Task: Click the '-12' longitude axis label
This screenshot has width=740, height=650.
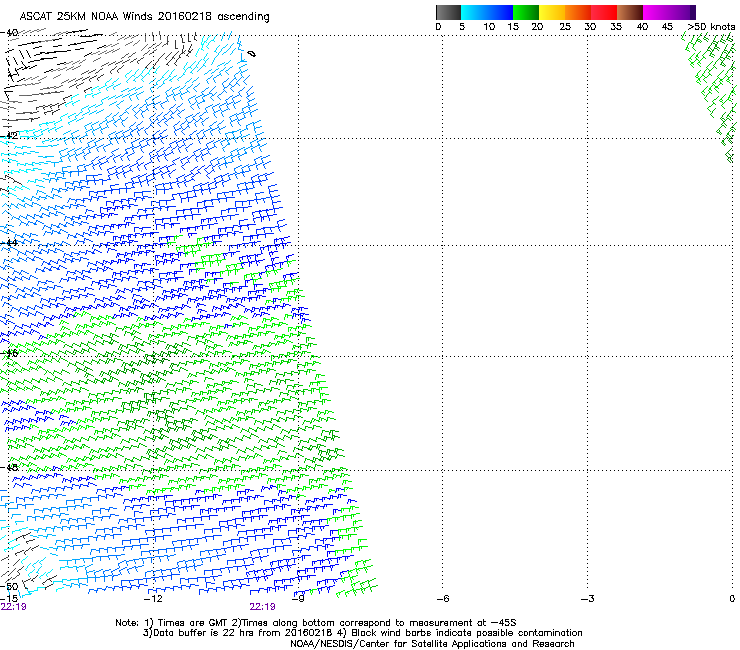Action: pyautogui.click(x=153, y=599)
